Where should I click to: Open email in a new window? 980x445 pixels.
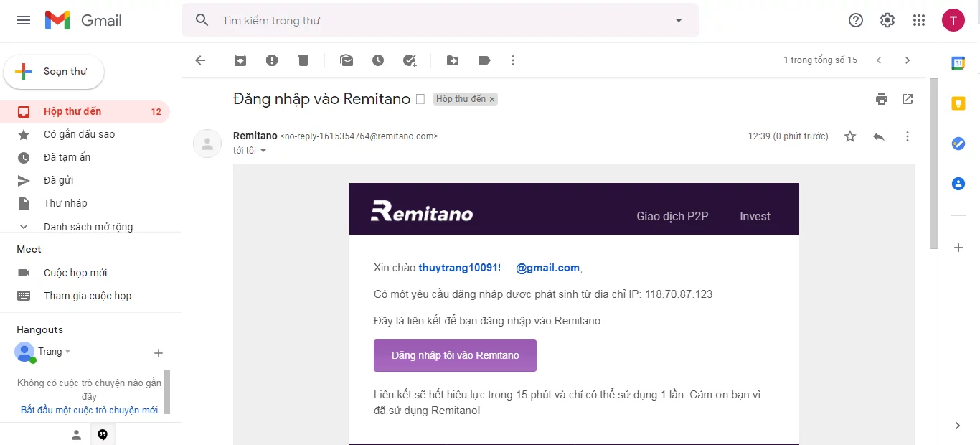pos(908,99)
